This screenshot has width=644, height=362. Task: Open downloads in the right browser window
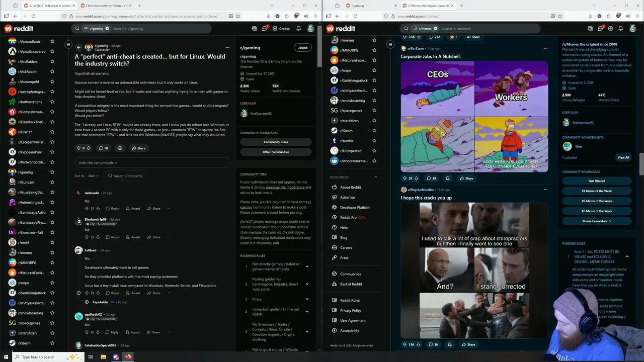pyautogui.click(x=590, y=16)
